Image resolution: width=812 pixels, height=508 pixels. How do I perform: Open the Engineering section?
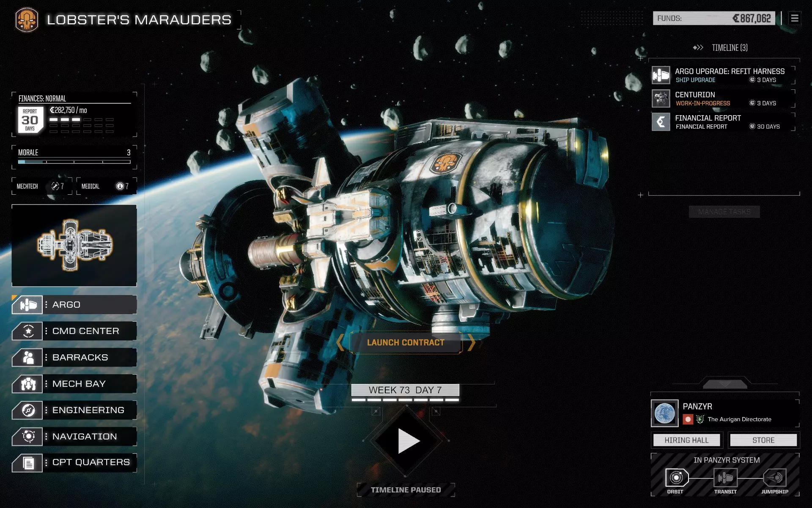(x=74, y=410)
